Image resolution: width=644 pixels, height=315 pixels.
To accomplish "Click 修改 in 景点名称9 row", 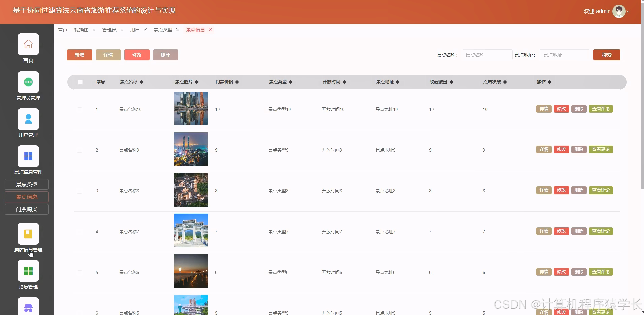I will (561, 150).
